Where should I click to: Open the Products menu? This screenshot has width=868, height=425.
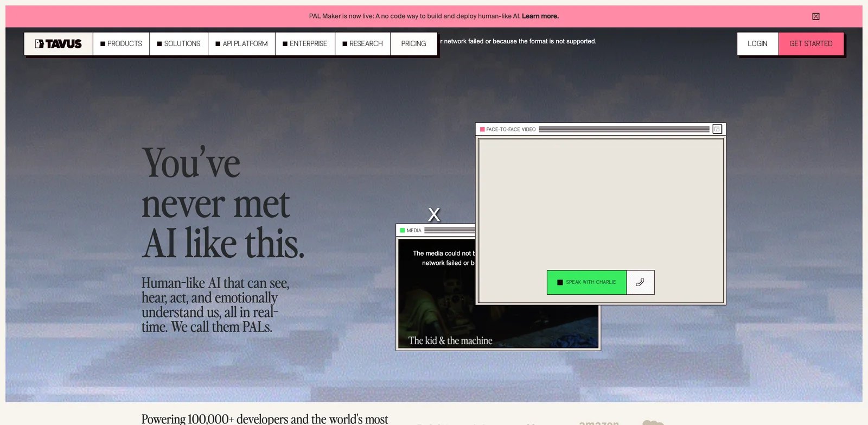121,44
